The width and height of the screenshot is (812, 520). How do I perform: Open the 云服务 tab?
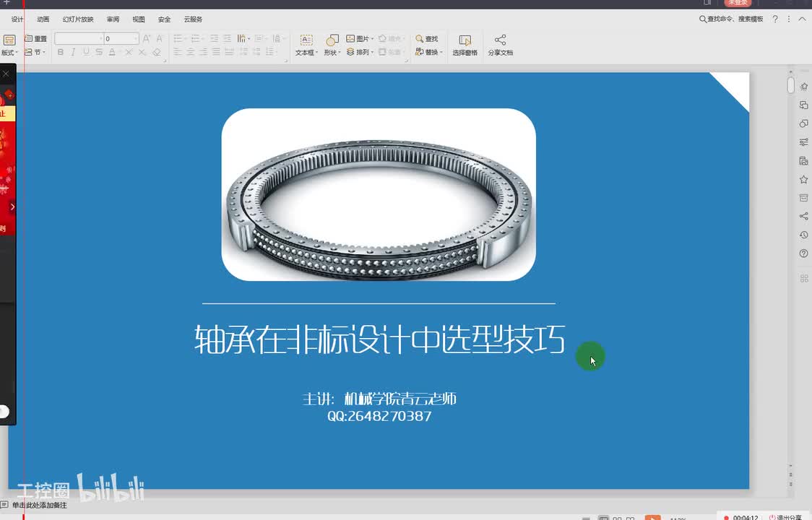pyautogui.click(x=193, y=19)
